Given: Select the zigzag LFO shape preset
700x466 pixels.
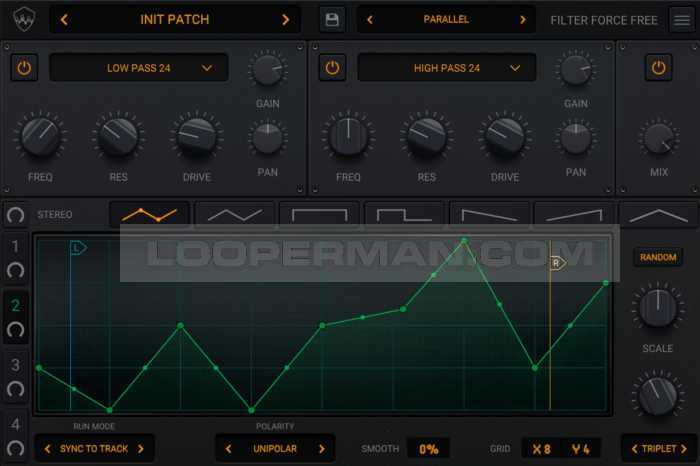Looking at the screenshot, I should tap(149, 213).
